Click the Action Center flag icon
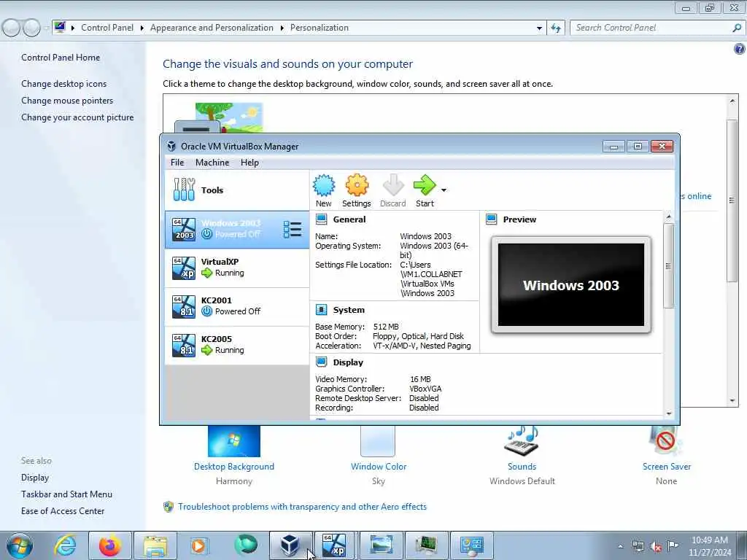The height and width of the screenshot is (560, 747). point(673,546)
